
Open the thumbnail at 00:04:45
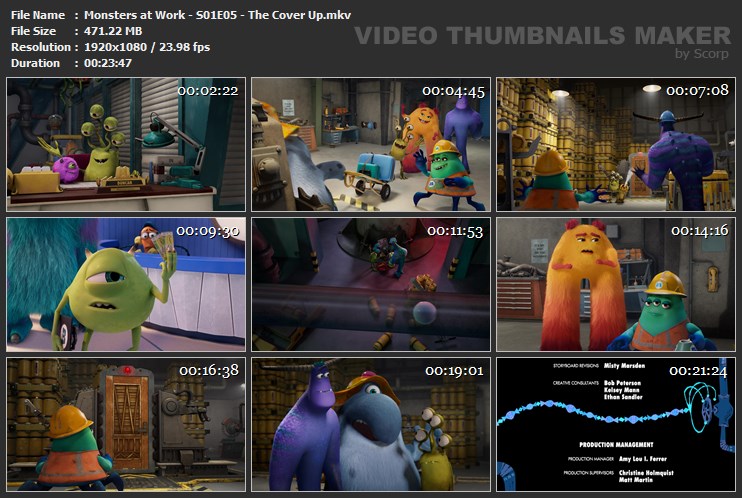pyautogui.click(x=371, y=144)
